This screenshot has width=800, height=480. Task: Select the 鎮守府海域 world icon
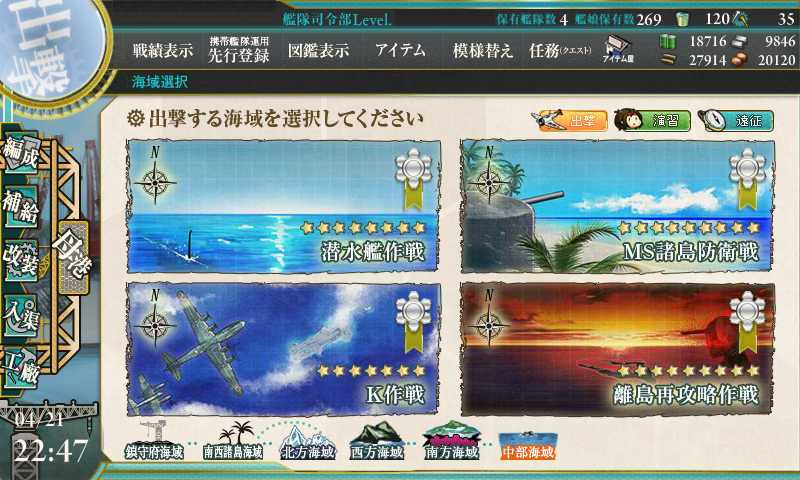click(155, 441)
